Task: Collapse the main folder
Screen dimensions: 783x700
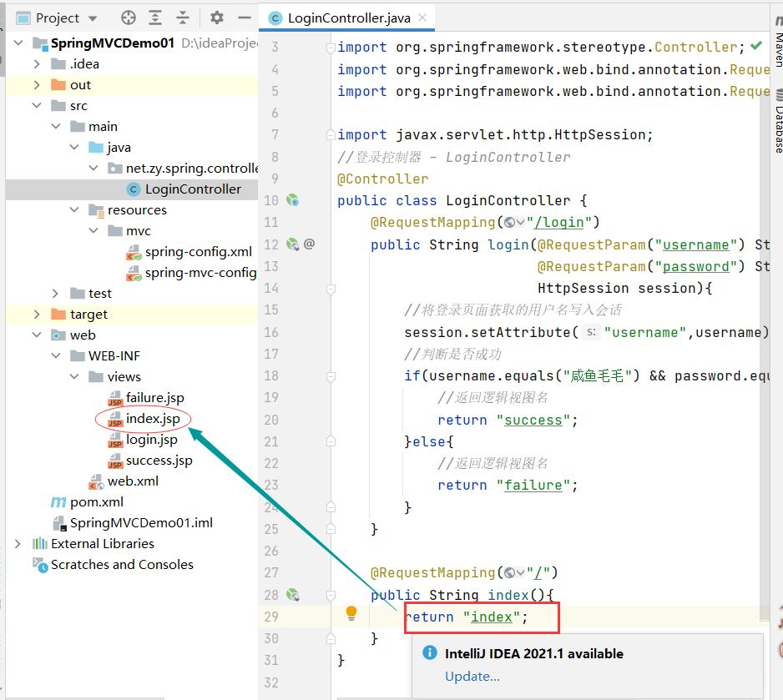Action: pos(56,127)
